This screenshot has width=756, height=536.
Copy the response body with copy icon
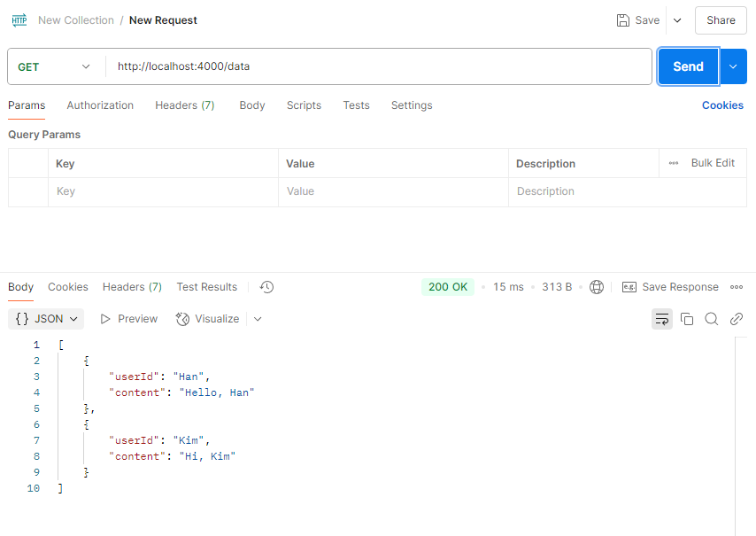[687, 319]
